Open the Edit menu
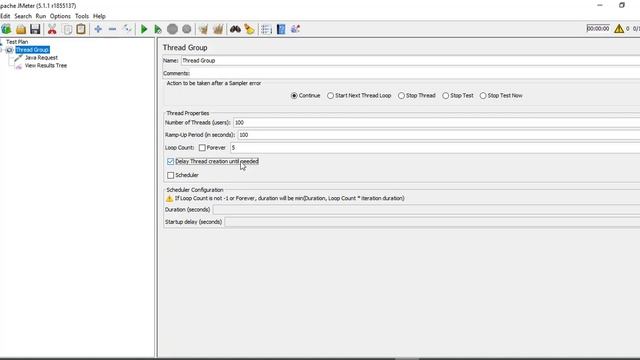This screenshot has width=640, height=360. click(5, 16)
